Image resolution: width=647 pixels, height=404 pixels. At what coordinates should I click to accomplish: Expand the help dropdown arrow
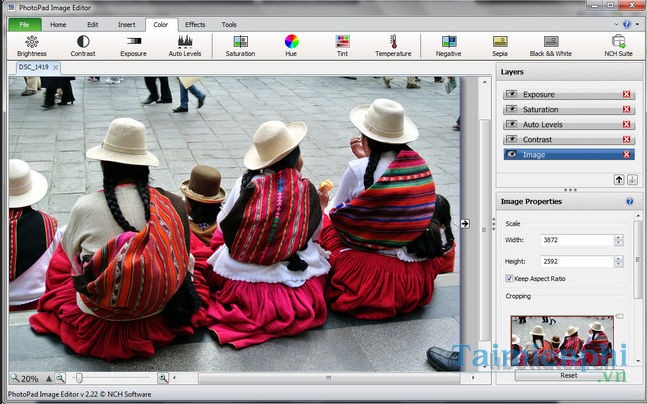(x=637, y=24)
